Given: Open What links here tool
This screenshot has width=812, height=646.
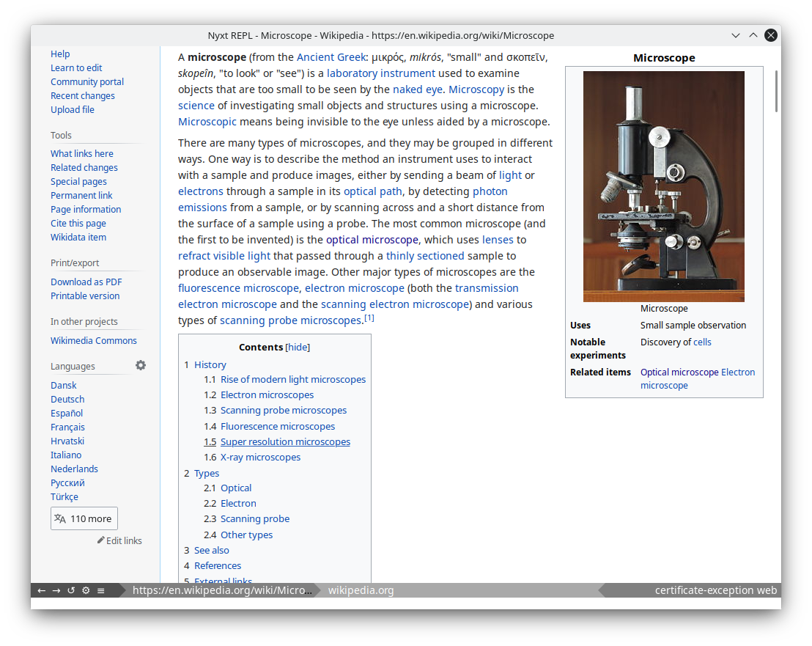Looking at the screenshot, I should (82, 154).
